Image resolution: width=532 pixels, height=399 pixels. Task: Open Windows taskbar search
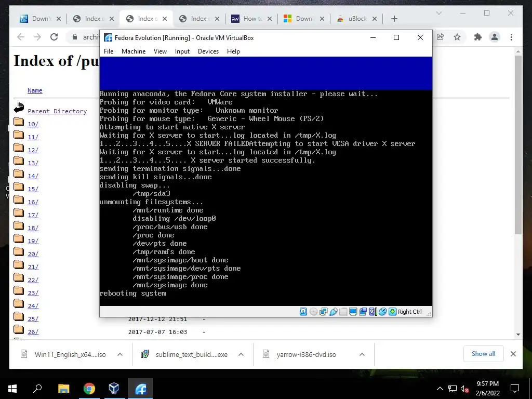pyautogui.click(x=37, y=389)
